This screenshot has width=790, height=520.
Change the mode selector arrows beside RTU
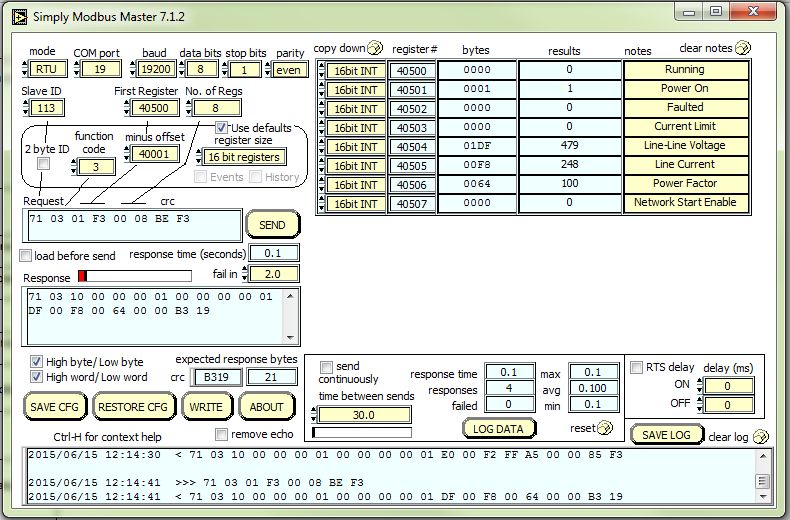(26, 69)
